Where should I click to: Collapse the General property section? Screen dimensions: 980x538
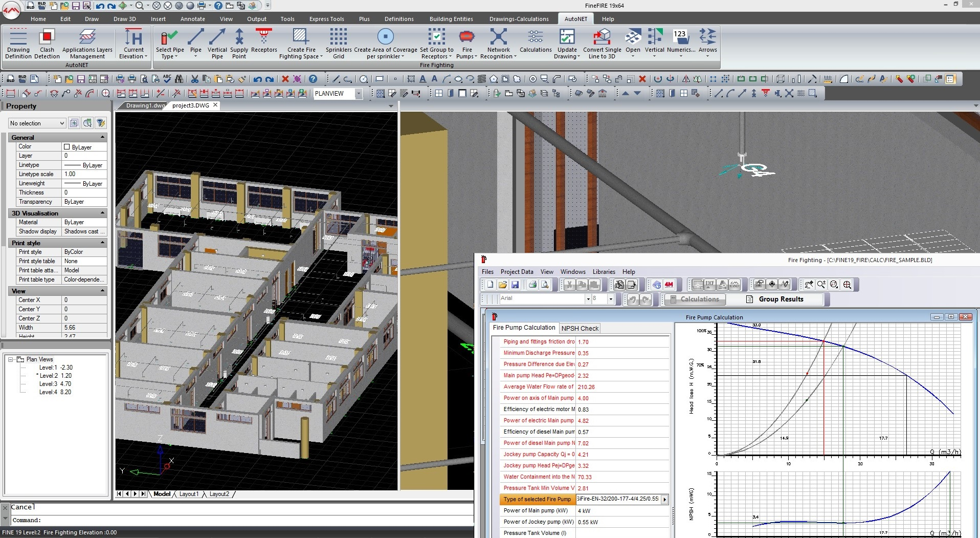pyautogui.click(x=102, y=137)
